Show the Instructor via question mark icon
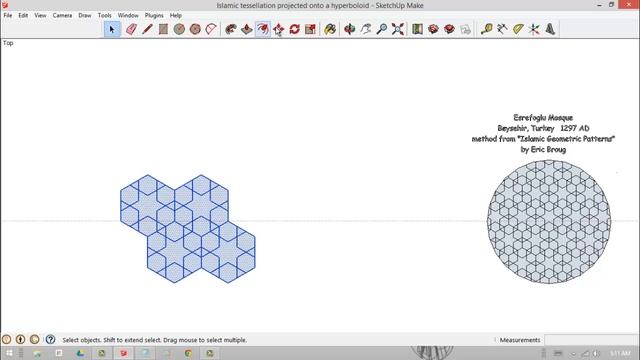The width and height of the screenshot is (640, 360). [x=50, y=340]
